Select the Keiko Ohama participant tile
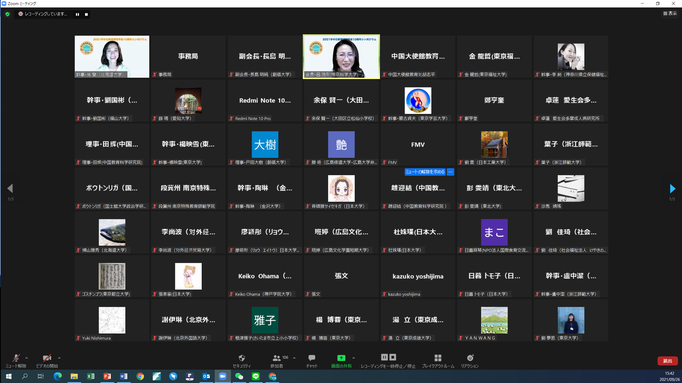Image resolution: width=682 pixels, height=383 pixels. point(265,276)
